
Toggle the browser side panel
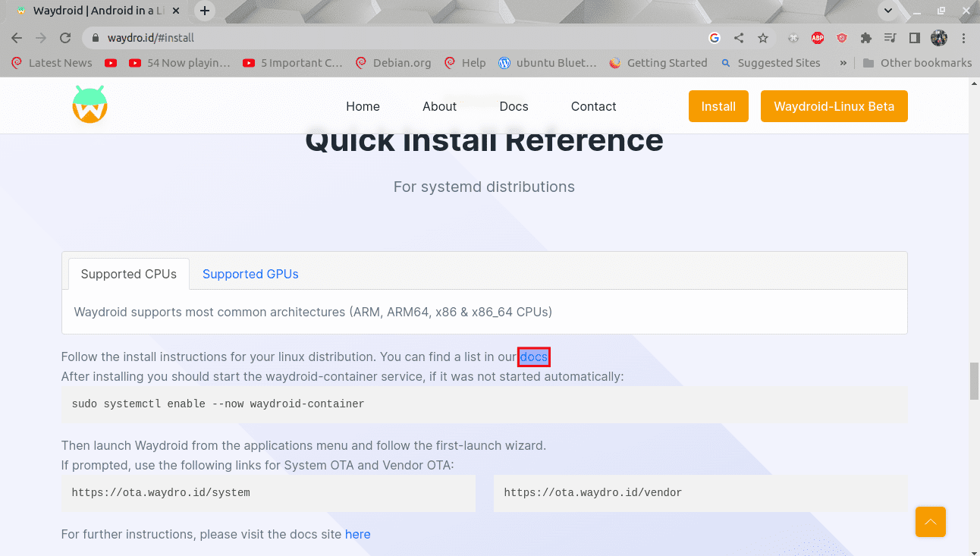click(915, 38)
